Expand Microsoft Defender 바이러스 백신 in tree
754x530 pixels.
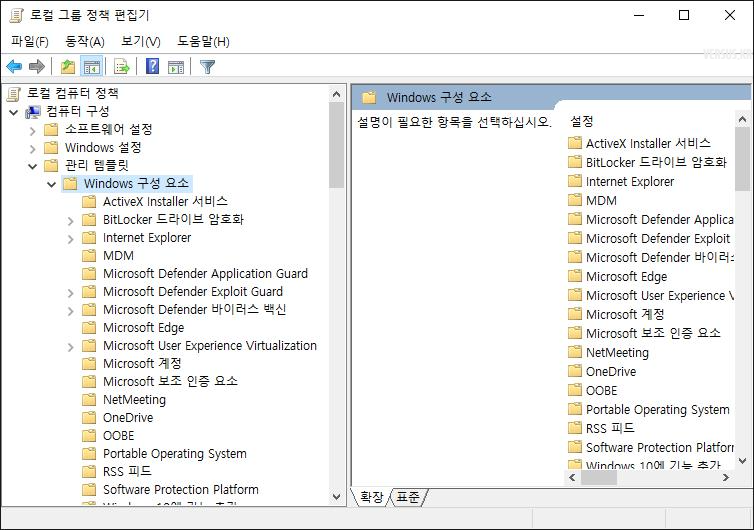(71, 311)
